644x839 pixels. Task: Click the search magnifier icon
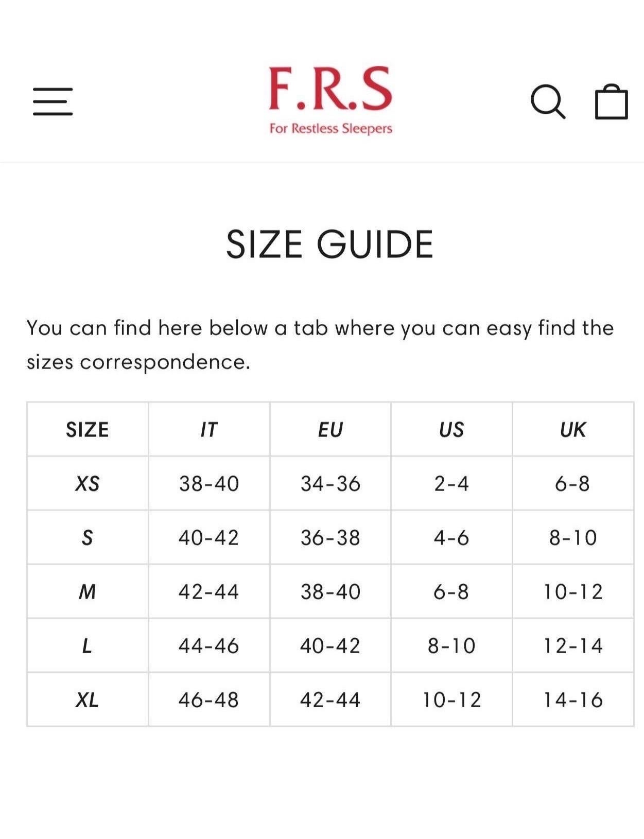point(548,101)
